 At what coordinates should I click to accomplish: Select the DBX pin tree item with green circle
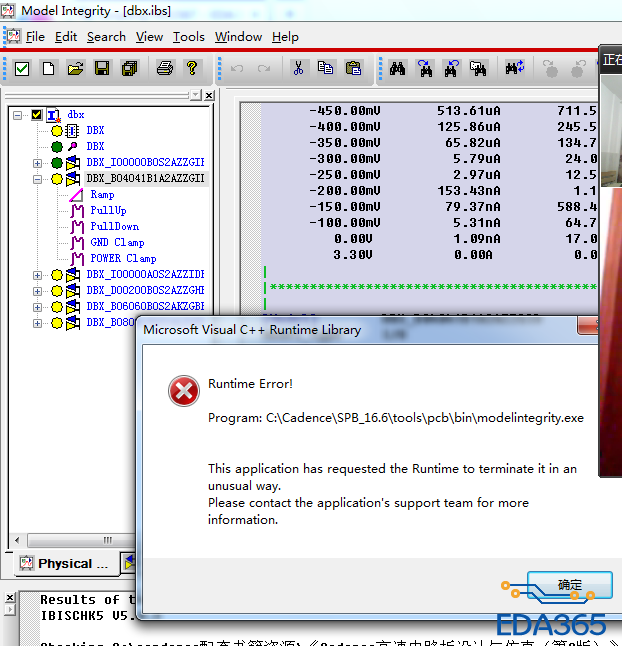coord(95,147)
